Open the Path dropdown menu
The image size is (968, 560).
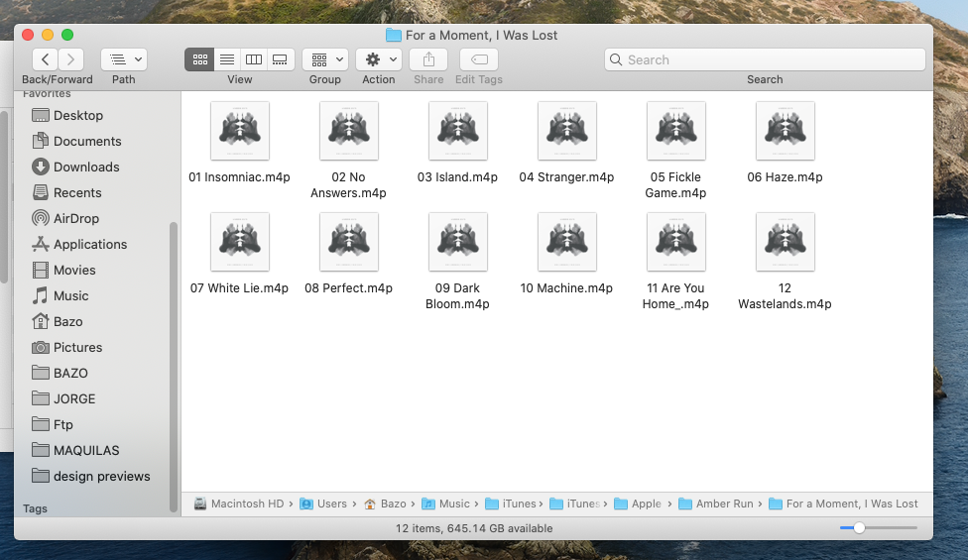pyautogui.click(x=124, y=59)
